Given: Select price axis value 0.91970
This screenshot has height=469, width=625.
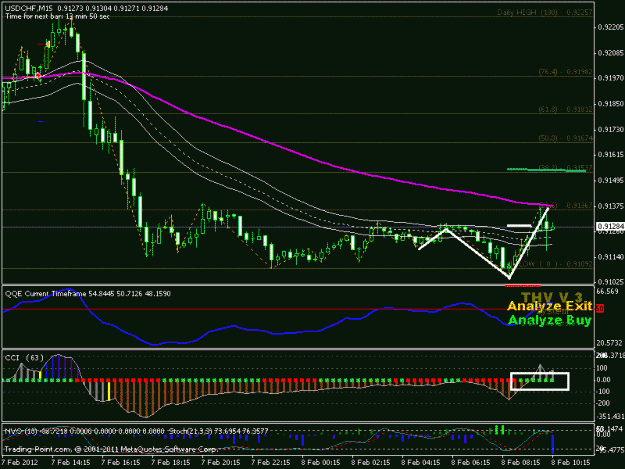Looking at the screenshot, I should tap(610, 78).
